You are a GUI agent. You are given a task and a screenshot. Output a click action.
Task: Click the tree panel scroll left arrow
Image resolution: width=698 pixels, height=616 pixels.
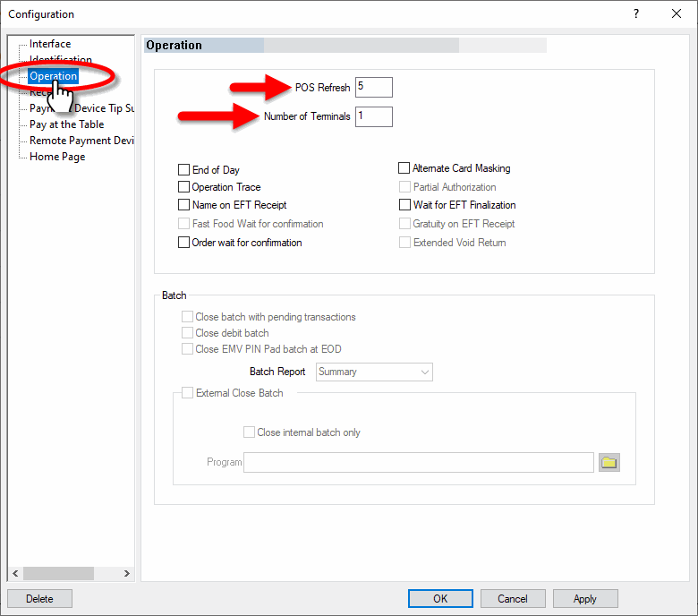[15, 573]
